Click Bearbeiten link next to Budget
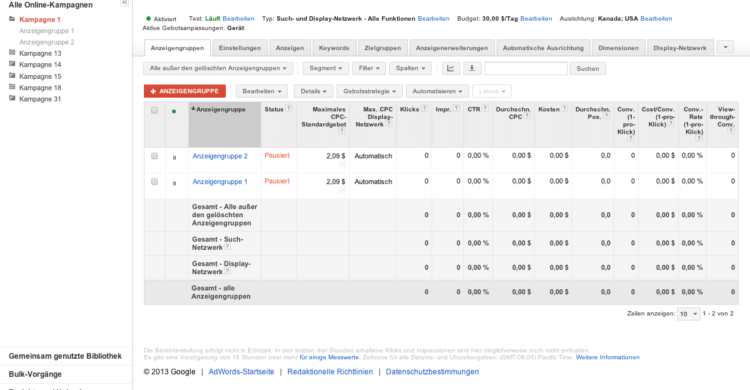The width and height of the screenshot is (750, 390). pos(536,19)
